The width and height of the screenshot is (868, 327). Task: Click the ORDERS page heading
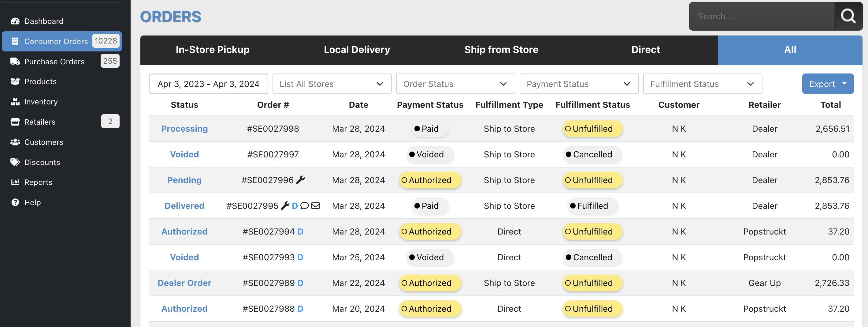(170, 17)
